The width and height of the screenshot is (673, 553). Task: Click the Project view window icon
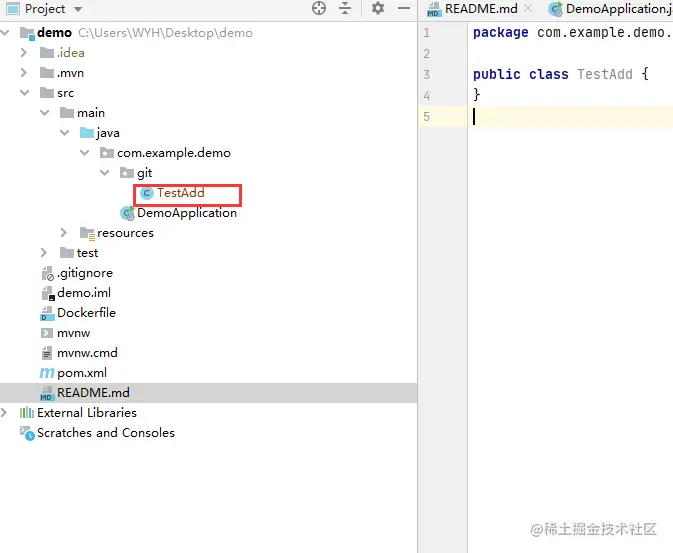pos(13,9)
